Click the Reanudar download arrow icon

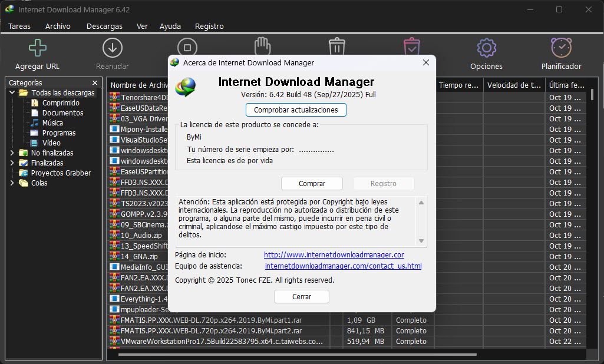[x=113, y=48]
